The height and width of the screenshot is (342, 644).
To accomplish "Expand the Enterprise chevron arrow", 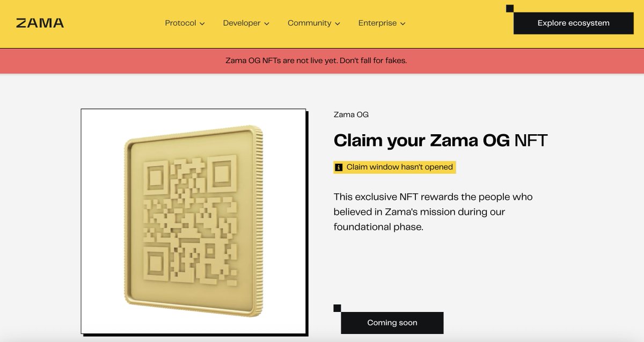I will pyautogui.click(x=402, y=24).
